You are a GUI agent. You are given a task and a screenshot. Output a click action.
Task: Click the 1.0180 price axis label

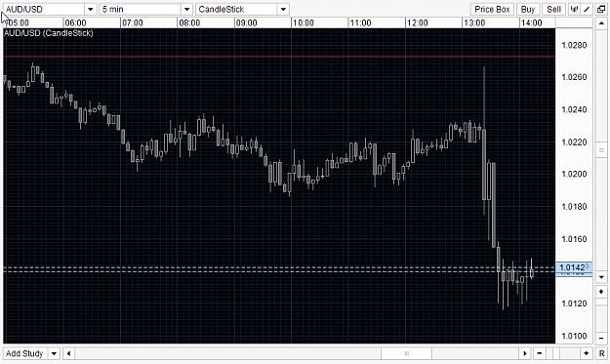point(574,206)
